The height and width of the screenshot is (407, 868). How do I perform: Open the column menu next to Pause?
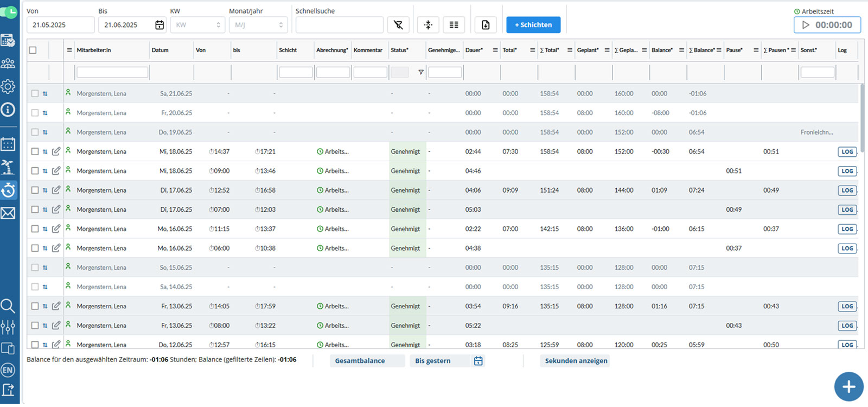756,50
